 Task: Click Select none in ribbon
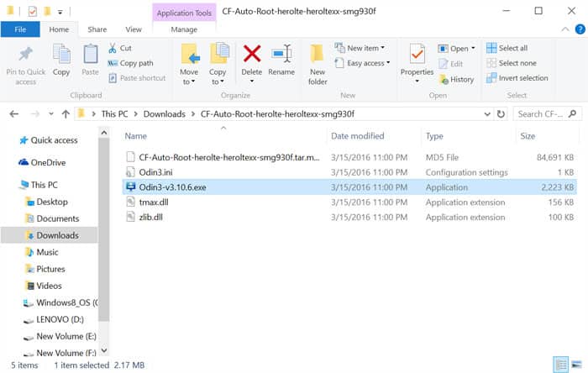512,63
